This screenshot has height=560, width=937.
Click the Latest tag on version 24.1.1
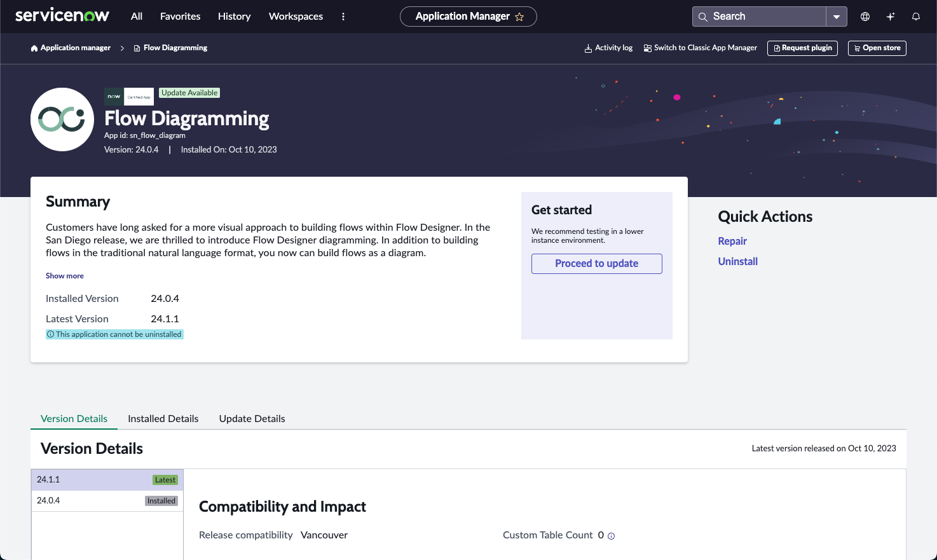(x=165, y=480)
